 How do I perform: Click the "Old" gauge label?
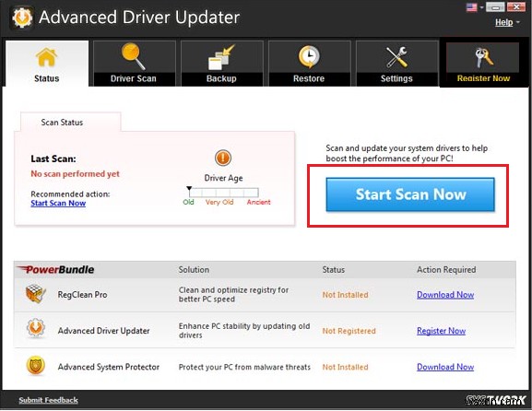click(x=188, y=202)
